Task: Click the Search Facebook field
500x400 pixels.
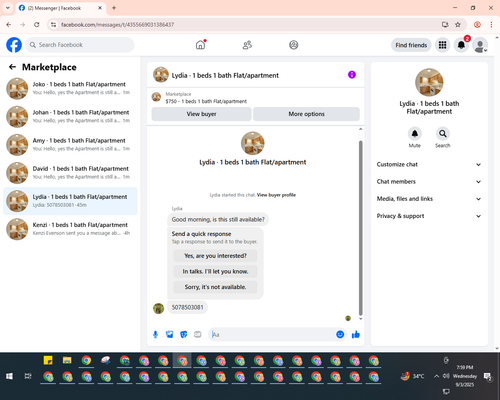Action: pyautogui.click(x=80, y=45)
